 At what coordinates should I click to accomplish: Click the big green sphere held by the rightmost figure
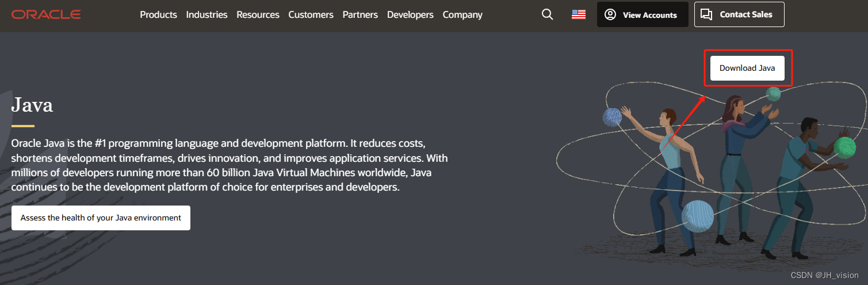(844, 147)
